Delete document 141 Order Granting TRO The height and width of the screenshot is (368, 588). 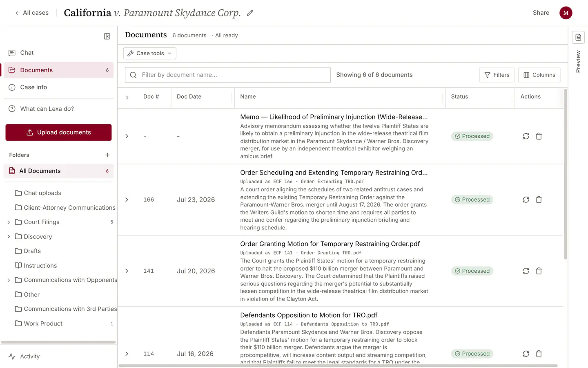point(539,271)
